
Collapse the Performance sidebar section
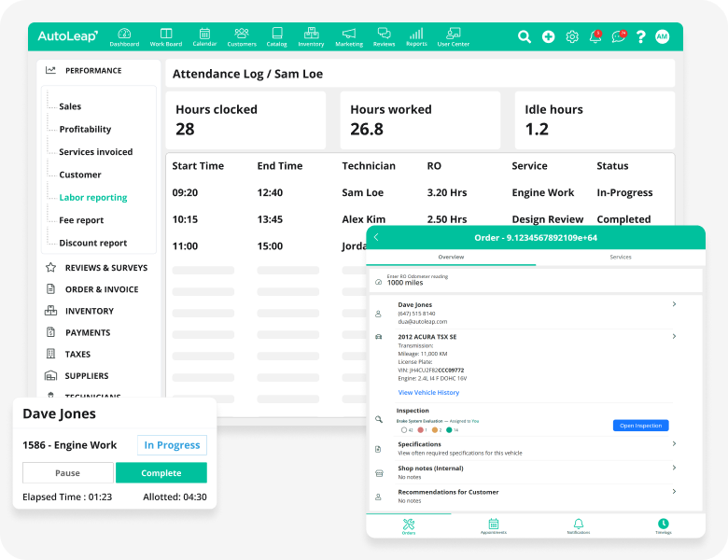tap(92, 70)
